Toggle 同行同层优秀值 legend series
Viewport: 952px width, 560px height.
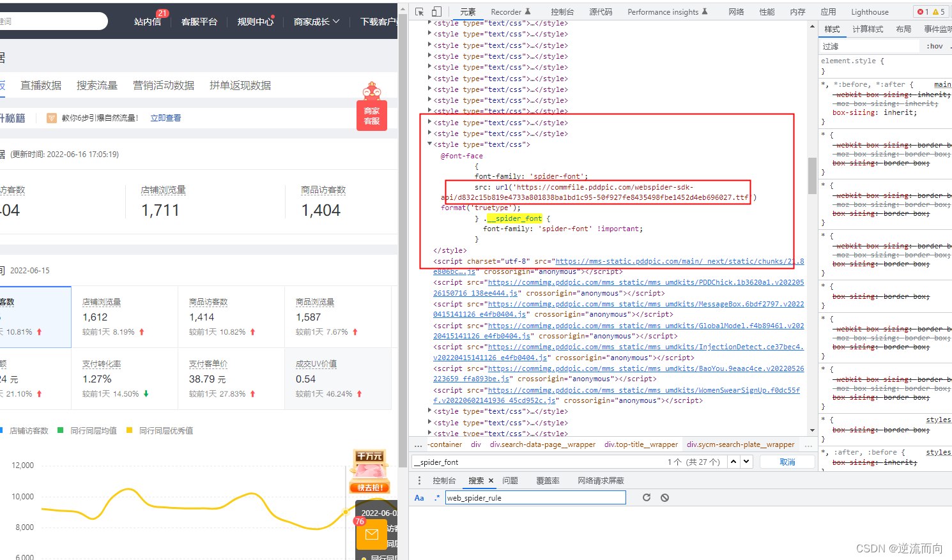click(160, 430)
